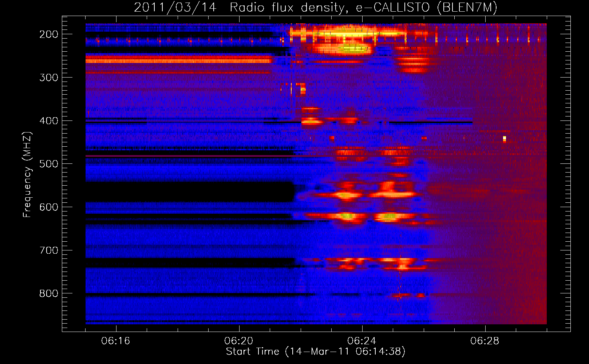Select the 600 frequency tick label

click(x=49, y=207)
